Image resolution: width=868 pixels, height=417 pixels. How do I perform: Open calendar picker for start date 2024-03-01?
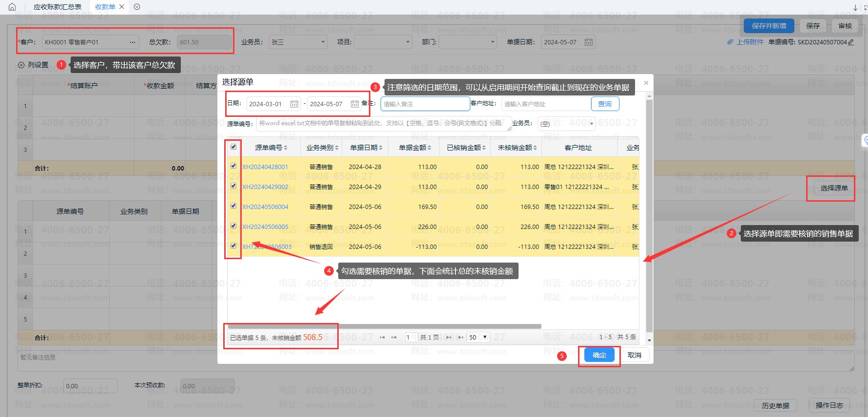coord(294,104)
